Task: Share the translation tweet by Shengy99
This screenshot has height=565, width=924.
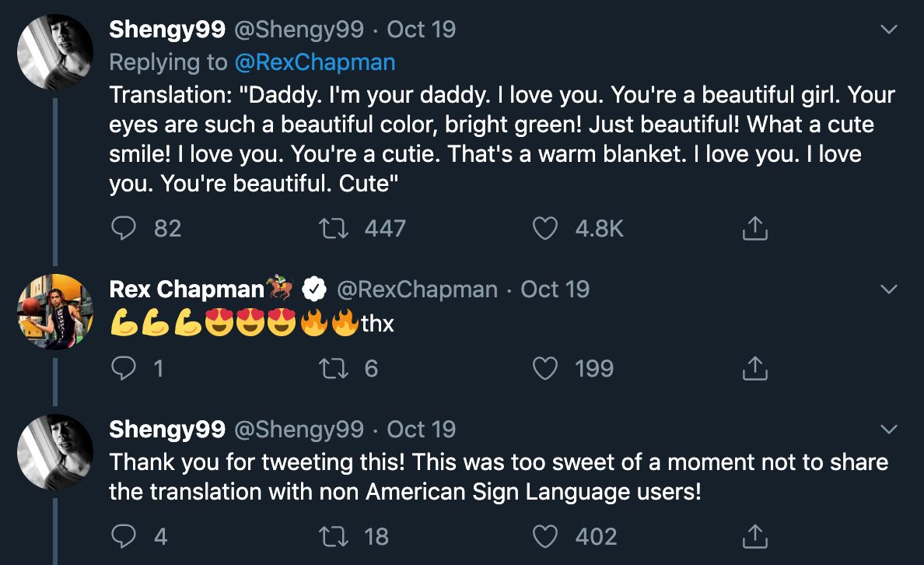Action: (754, 227)
